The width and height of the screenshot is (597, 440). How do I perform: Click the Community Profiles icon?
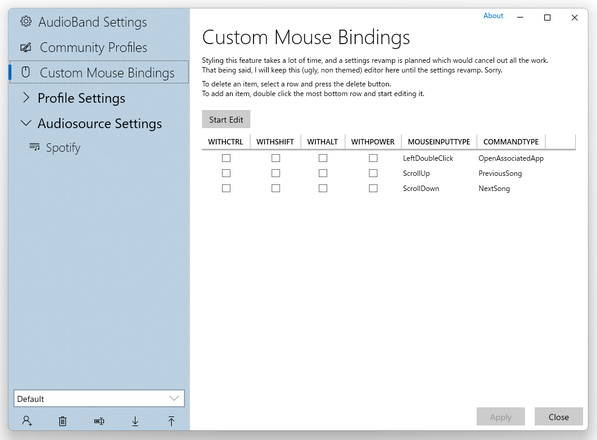click(x=26, y=48)
